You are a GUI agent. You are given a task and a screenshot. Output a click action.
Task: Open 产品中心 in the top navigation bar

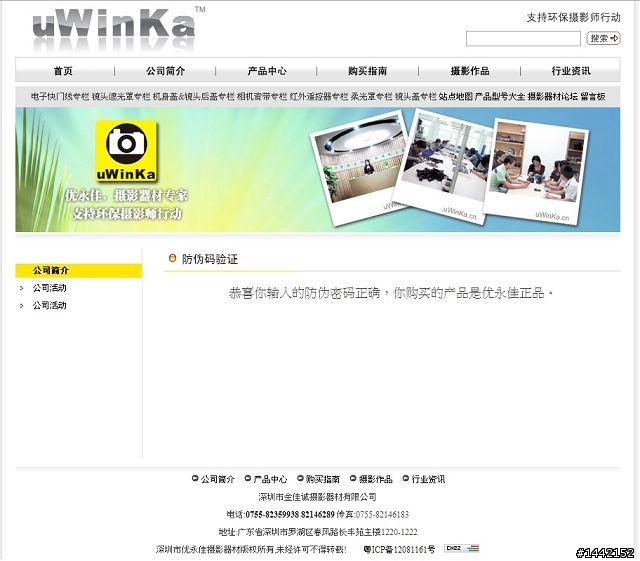coord(267,71)
